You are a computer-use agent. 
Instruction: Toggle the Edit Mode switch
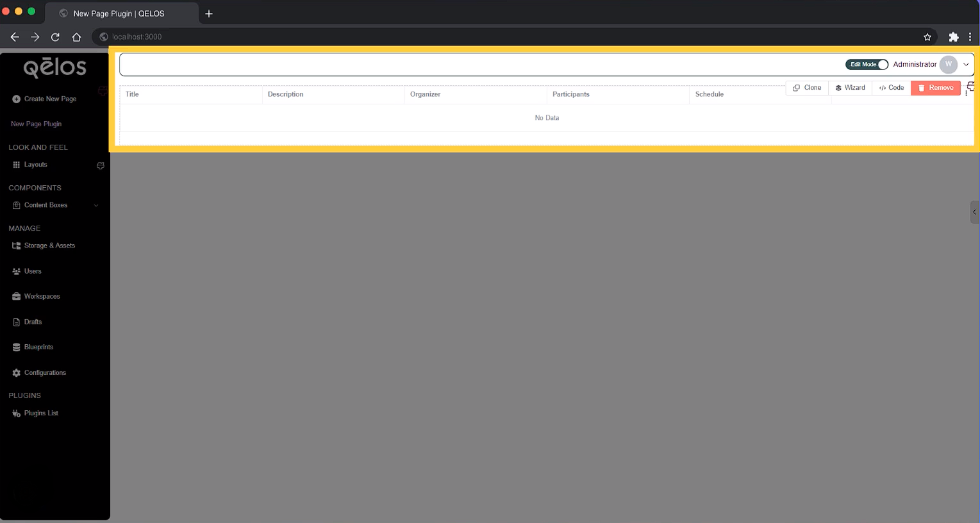coord(867,64)
